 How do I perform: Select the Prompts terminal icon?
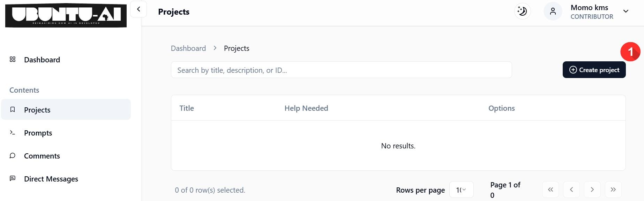coord(13,132)
